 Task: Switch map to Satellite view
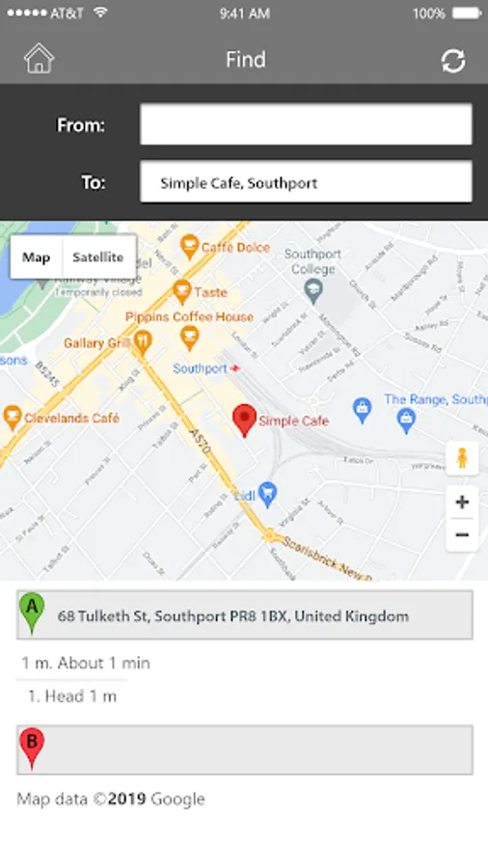tap(98, 257)
